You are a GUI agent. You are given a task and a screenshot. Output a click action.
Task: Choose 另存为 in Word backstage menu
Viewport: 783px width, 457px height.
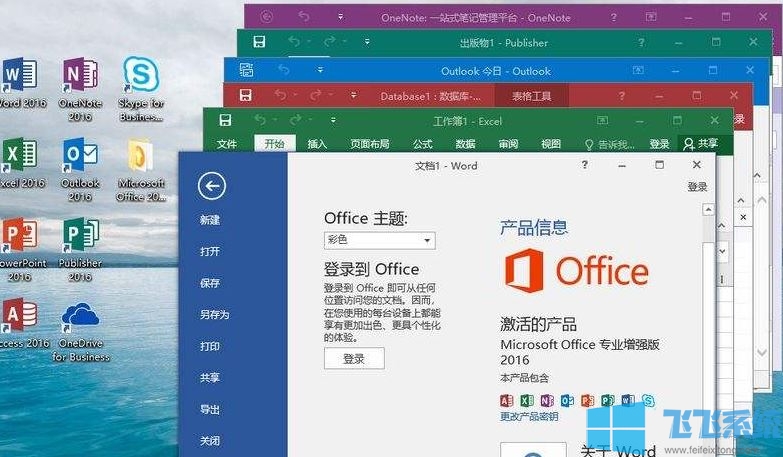pos(214,315)
